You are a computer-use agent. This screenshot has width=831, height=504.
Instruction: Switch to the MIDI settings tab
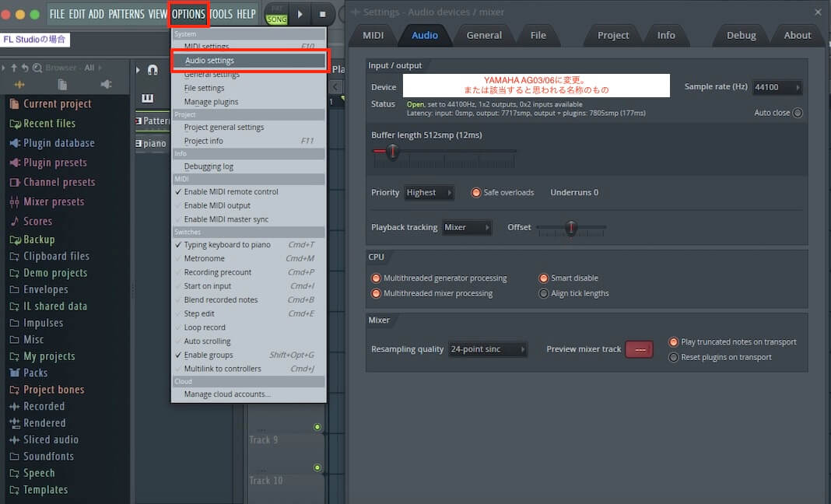[373, 36]
